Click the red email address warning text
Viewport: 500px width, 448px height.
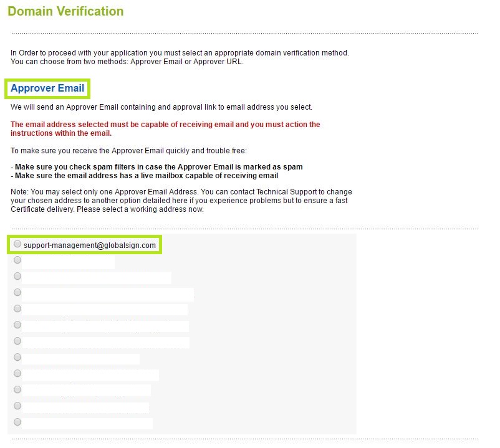click(x=165, y=129)
